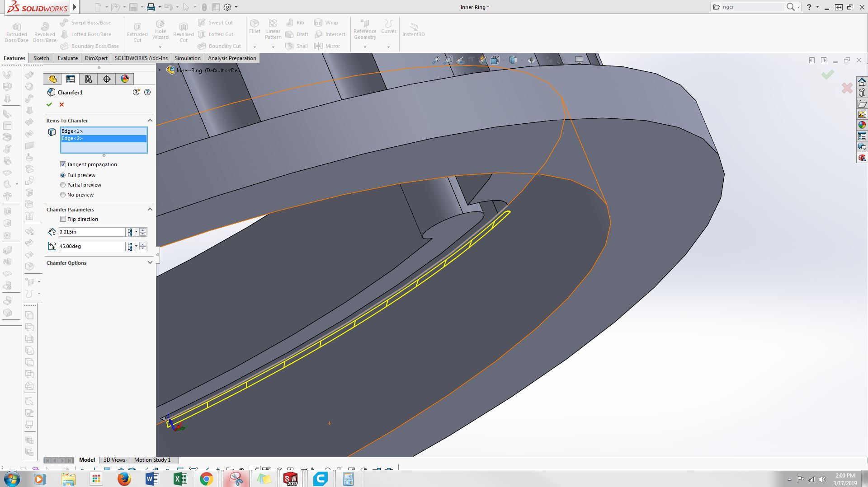Open Microsoft Excel from the taskbar

point(180,479)
